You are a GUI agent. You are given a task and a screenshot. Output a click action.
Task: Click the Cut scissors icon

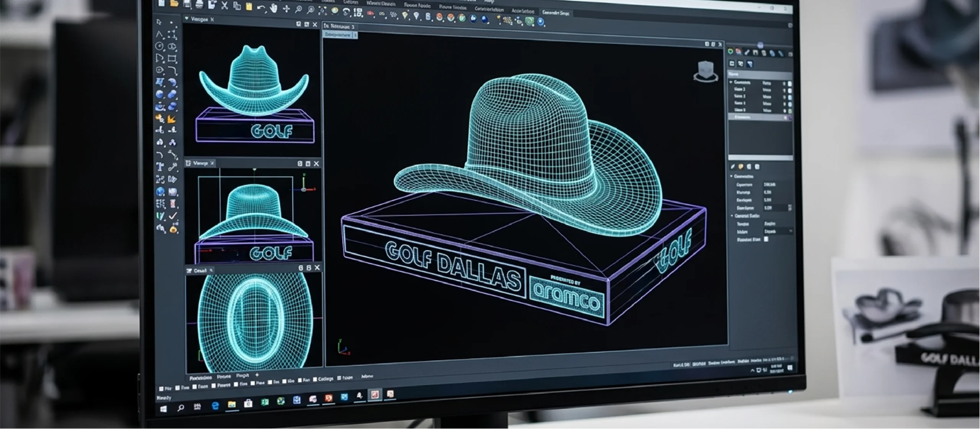click(225, 5)
